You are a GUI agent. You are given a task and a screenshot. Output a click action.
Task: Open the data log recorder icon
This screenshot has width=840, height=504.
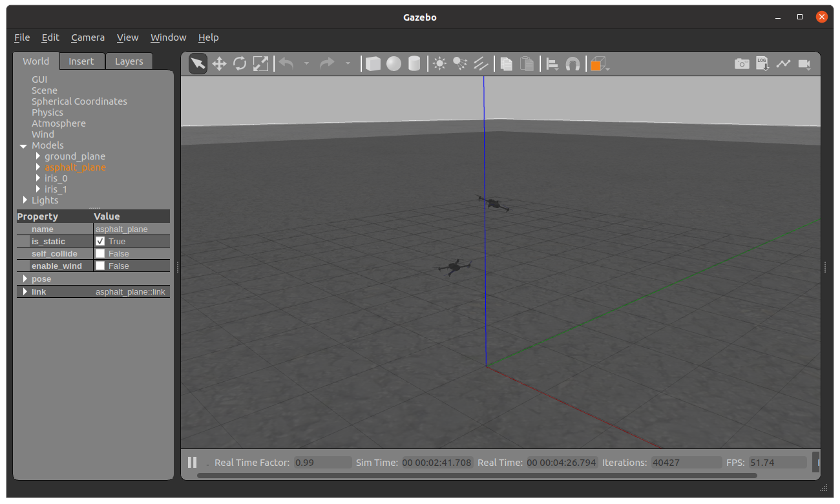pyautogui.click(x=762, y=63)
